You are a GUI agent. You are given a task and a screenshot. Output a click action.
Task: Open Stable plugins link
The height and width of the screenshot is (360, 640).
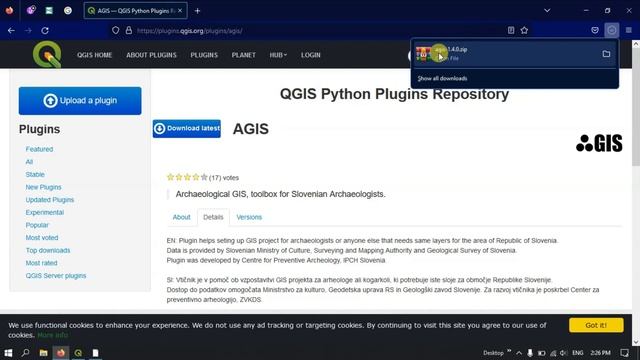pos(35,175)
